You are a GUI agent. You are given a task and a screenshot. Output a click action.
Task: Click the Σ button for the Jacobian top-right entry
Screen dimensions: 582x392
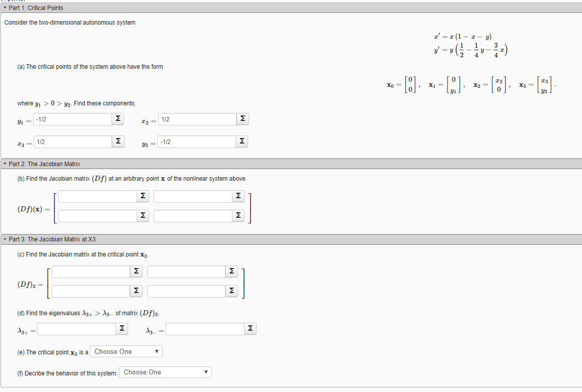[238, 196]
